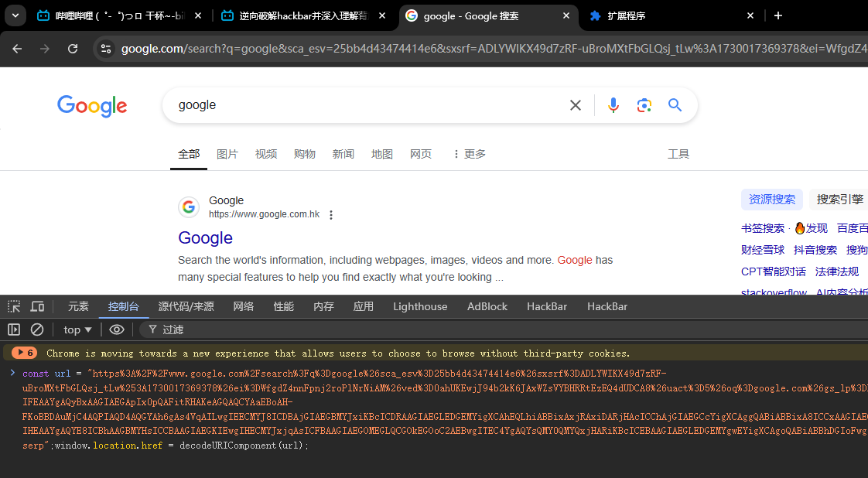
Task: Clear the search box text
Action: [x=576, y=105]
